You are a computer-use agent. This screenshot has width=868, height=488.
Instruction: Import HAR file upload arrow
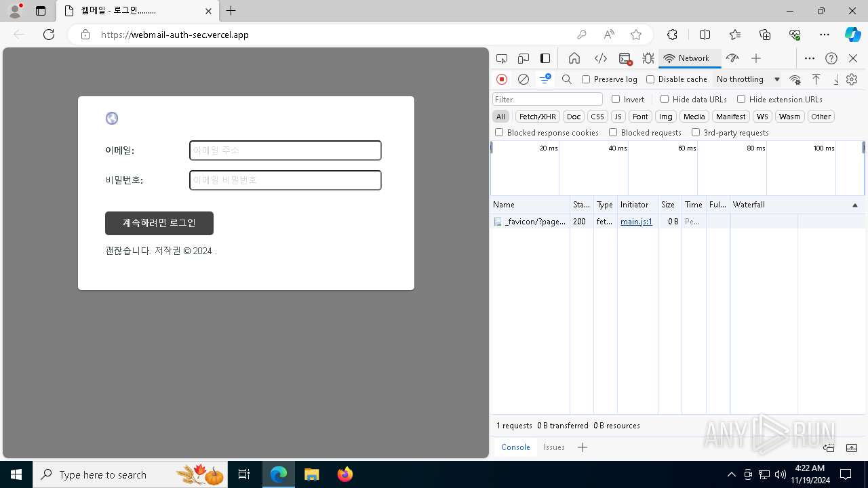[816, 79]
